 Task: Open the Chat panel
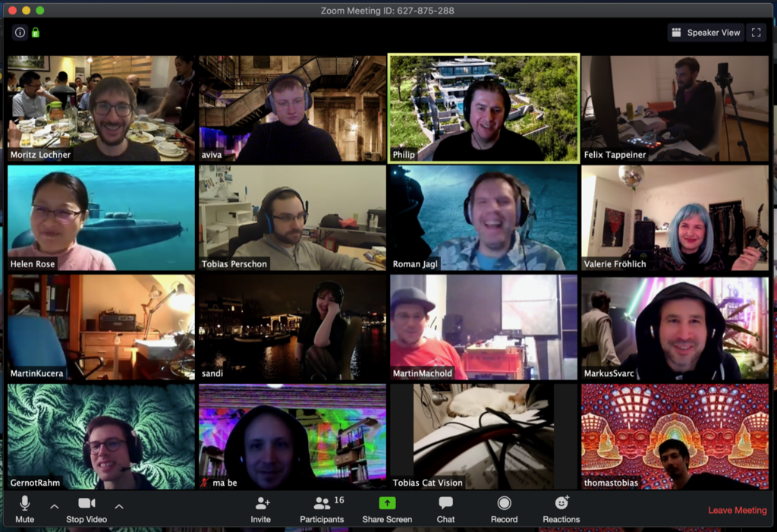[x=445, y=509]
